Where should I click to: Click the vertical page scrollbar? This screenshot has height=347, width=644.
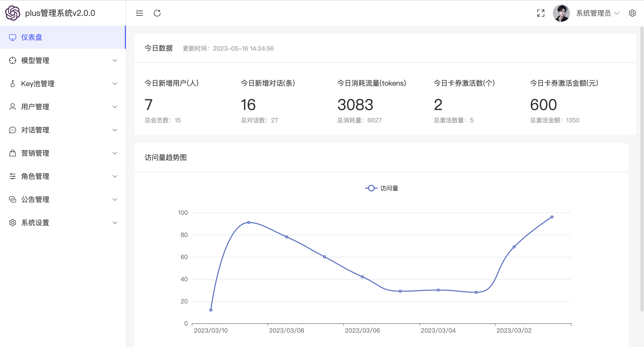click(642, 169)
